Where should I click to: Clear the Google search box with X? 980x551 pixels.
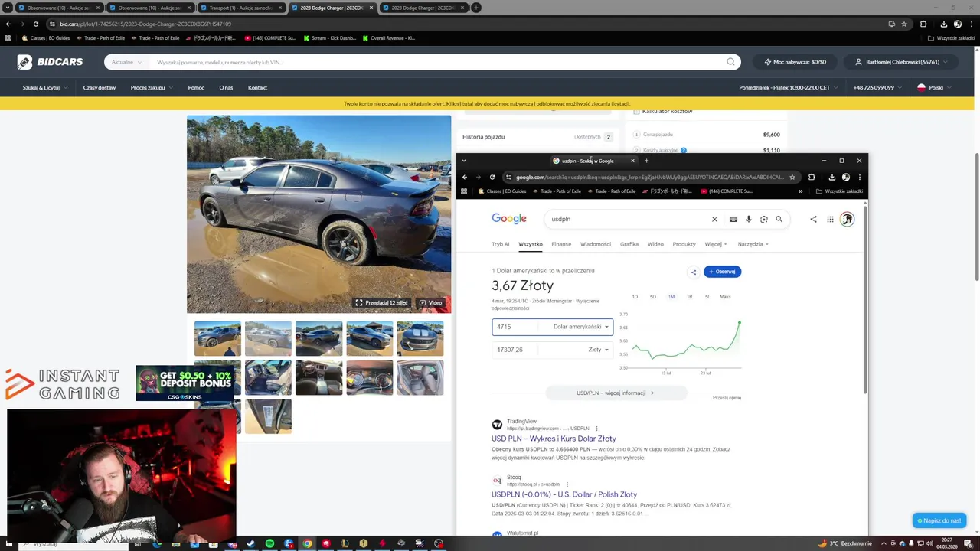(x=714, y=219)
